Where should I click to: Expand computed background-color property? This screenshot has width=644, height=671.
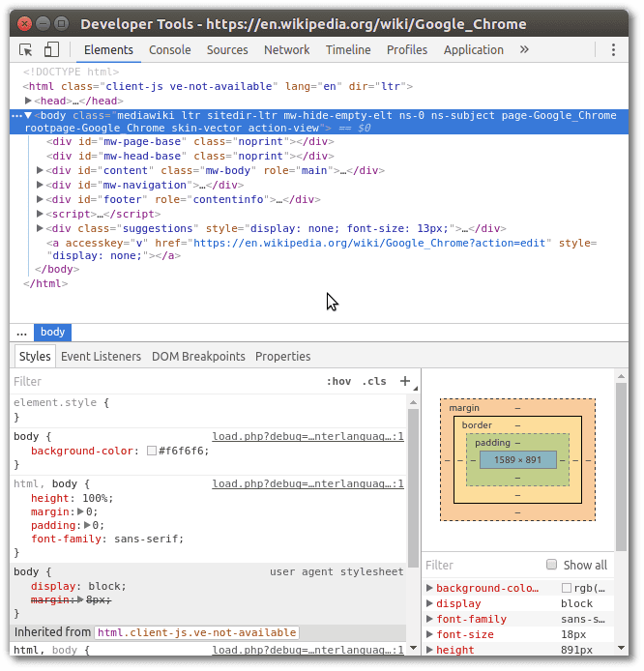click(x=429, y=588)
